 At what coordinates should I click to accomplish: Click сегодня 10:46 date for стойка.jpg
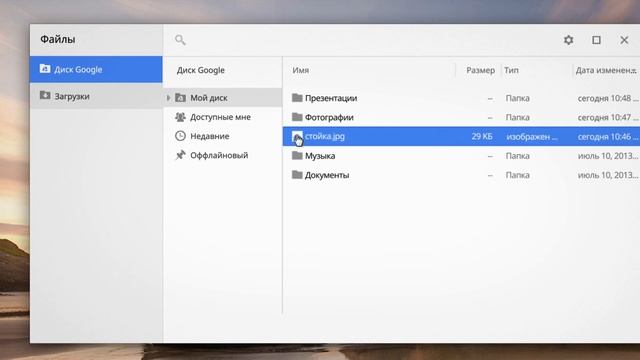click(607, 137)
